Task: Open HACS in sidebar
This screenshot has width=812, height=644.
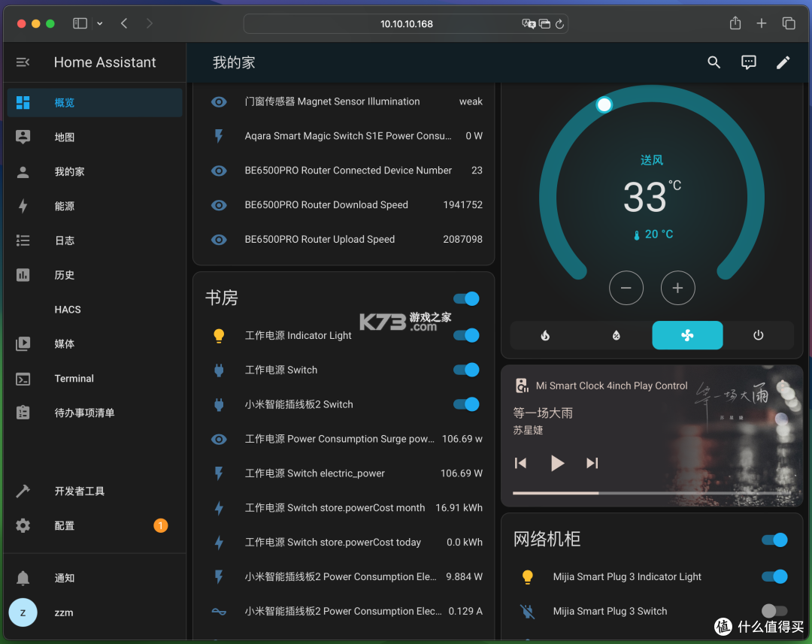Action: pyautogui.click(x=95, y=310)
